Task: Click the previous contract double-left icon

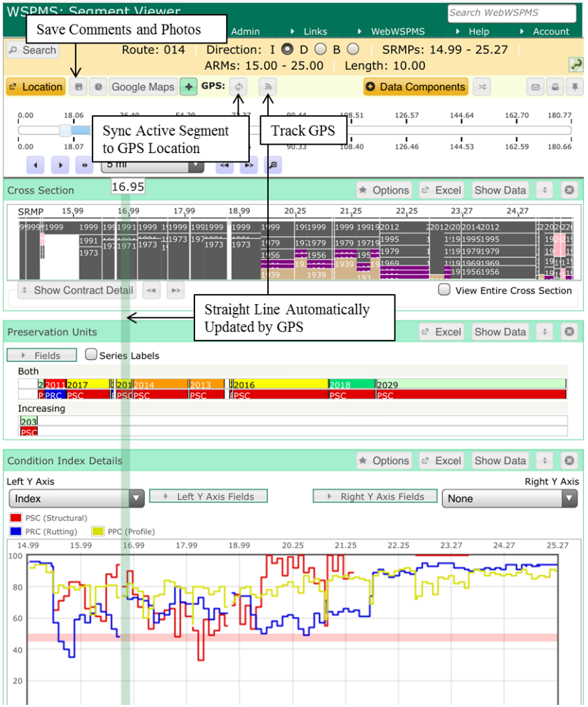Action: (152, 291)
